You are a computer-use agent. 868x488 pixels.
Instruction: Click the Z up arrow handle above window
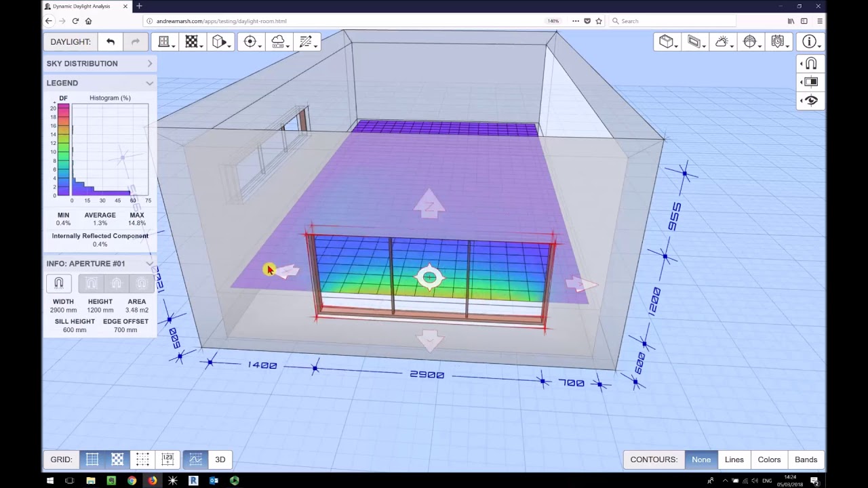pos(429,204)
